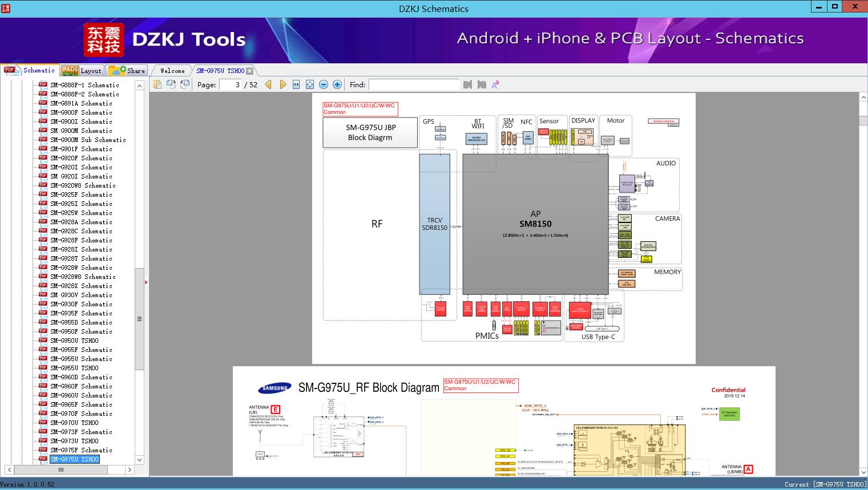Zoom out with the minus icon
Screen dimensions: 868x490
[324, 84]
